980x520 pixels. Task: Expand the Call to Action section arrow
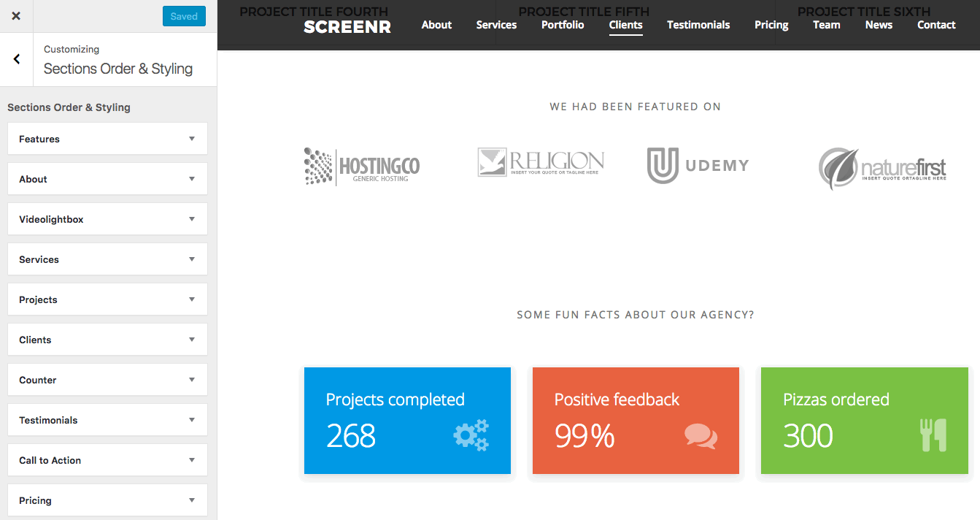pos(192,460)
